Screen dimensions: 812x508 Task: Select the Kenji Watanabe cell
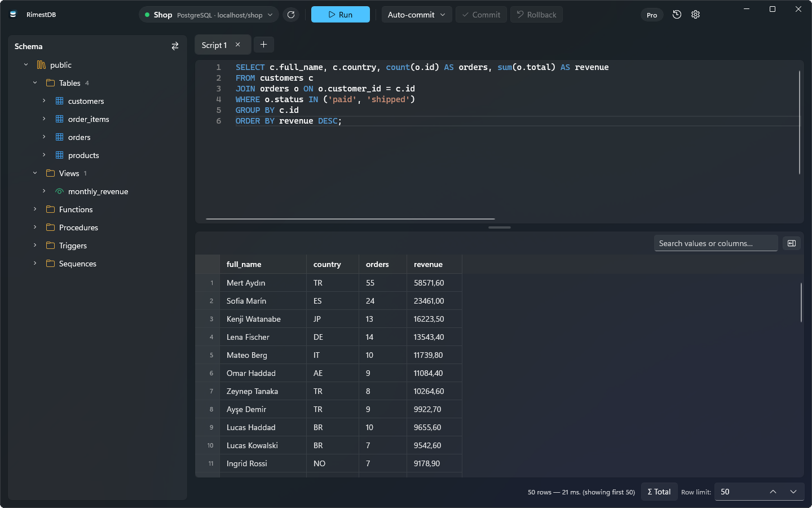(263, 319)
